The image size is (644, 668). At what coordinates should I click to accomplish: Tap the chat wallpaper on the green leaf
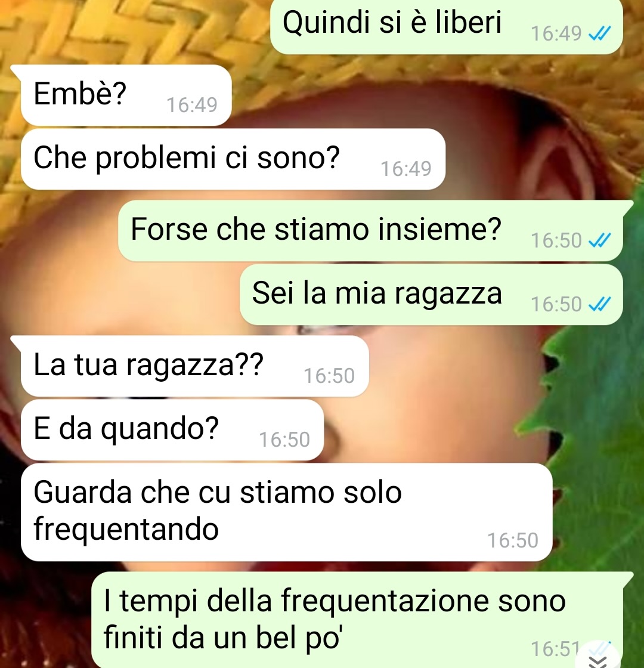pos(596,426)
